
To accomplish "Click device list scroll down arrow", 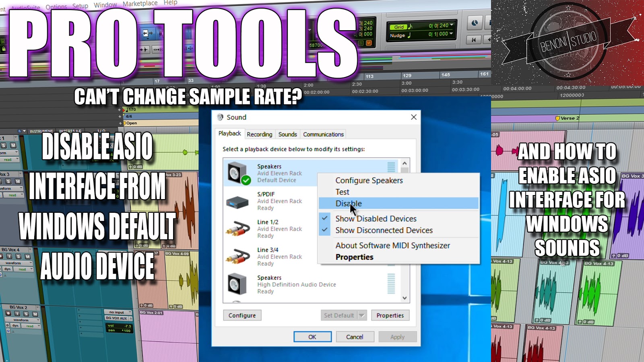I will 405,298.
